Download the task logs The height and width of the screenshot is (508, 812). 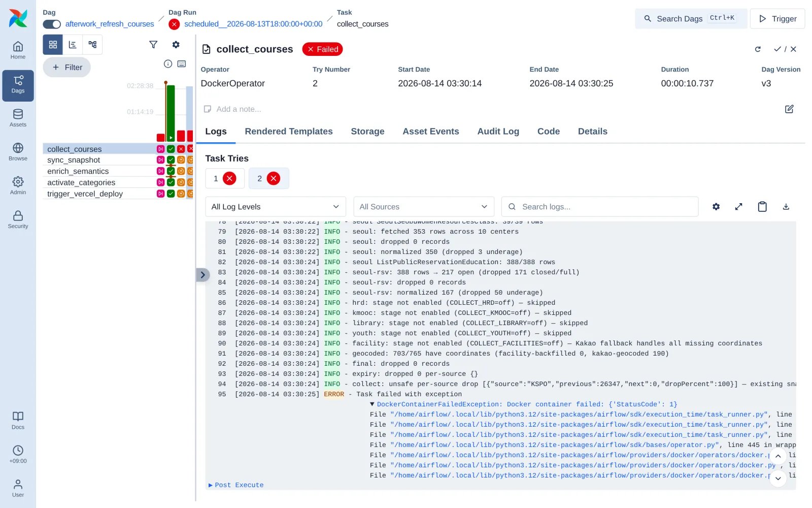click(x=786, y=207)
